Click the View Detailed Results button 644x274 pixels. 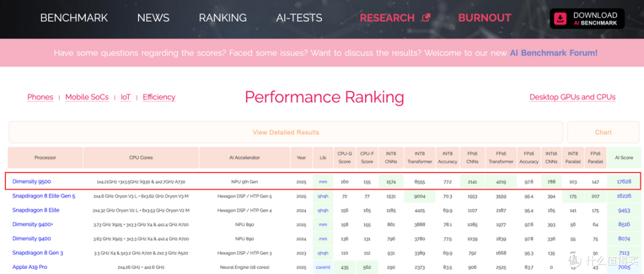pos(286,132)
